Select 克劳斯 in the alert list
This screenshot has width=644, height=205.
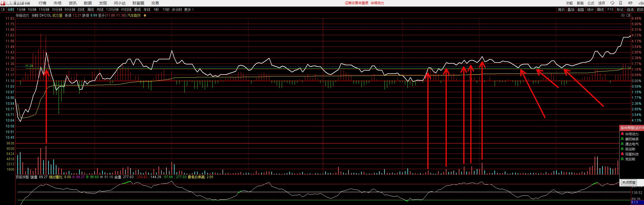pyautogui.click(x=630, y=159)
